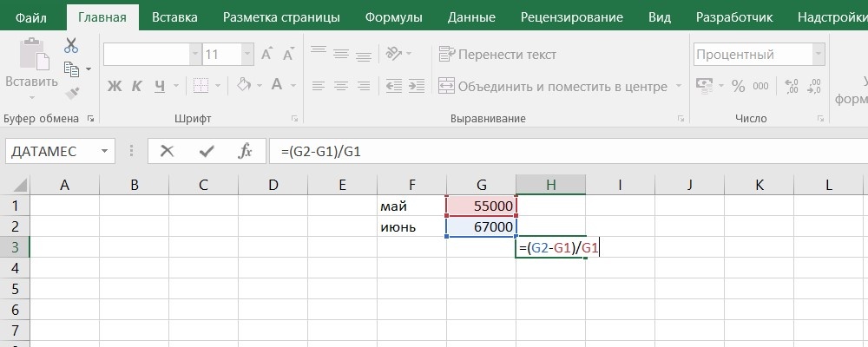Decrease font size with small A icon
Viewport: 868px width, 347px height.
(x=288, y=55)
